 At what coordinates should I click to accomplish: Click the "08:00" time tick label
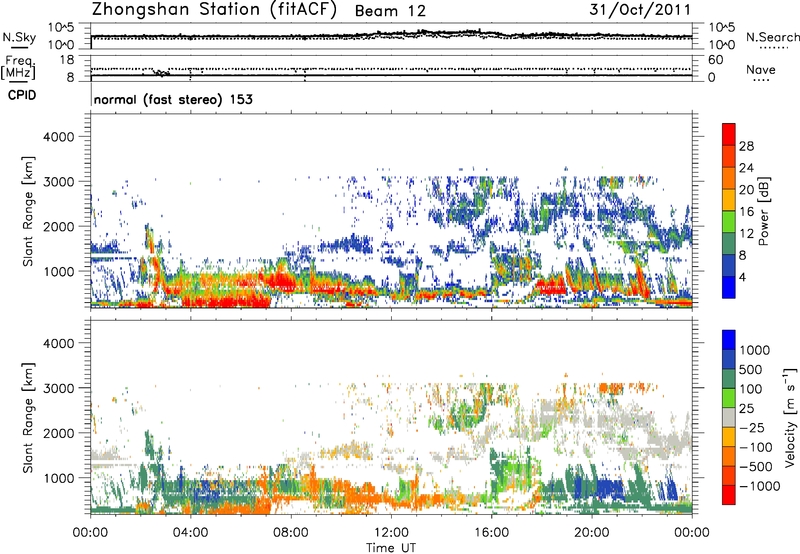coord(291,533)
